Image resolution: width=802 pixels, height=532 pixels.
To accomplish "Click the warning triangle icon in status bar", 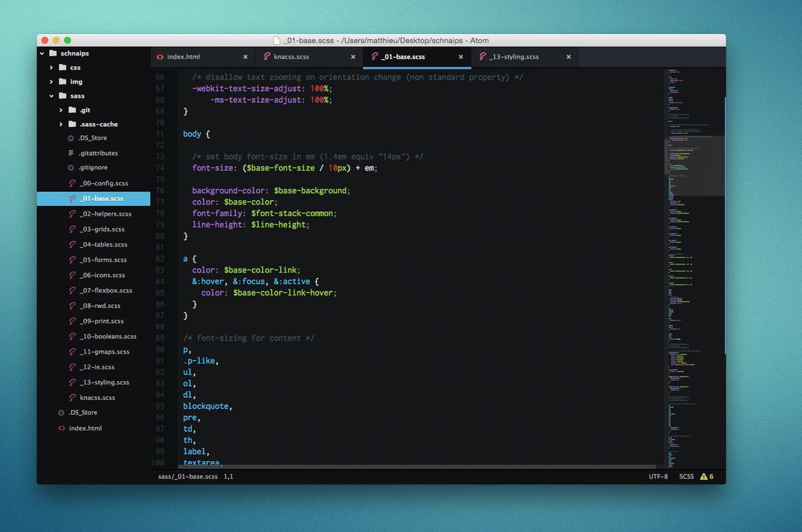I will click(703, 477).
